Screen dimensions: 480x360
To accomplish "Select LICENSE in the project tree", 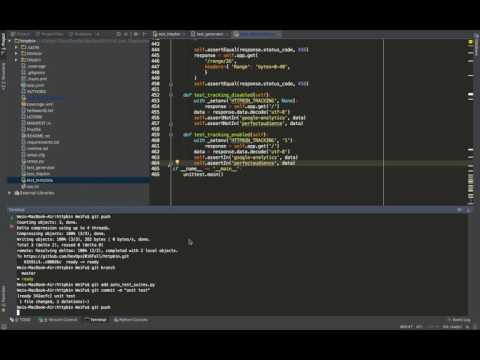I will tap(32, 117).
